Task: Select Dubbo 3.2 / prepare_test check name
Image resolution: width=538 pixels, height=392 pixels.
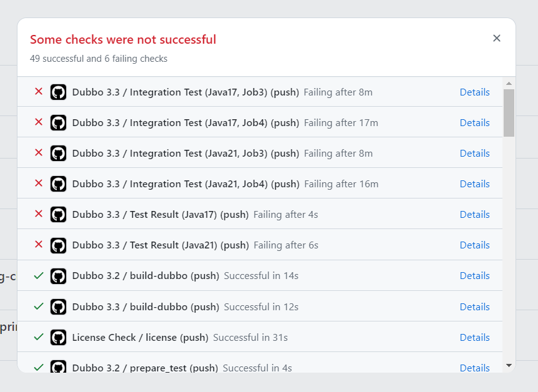Action: tap(145, 368)
